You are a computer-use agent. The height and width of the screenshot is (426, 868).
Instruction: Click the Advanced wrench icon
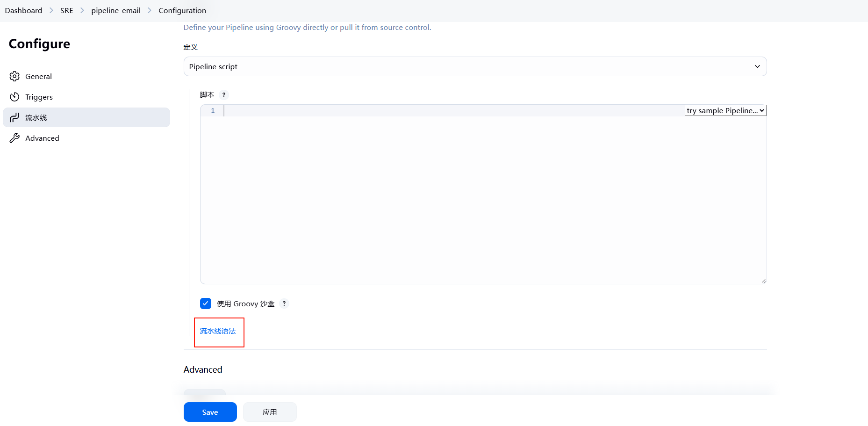14,138
